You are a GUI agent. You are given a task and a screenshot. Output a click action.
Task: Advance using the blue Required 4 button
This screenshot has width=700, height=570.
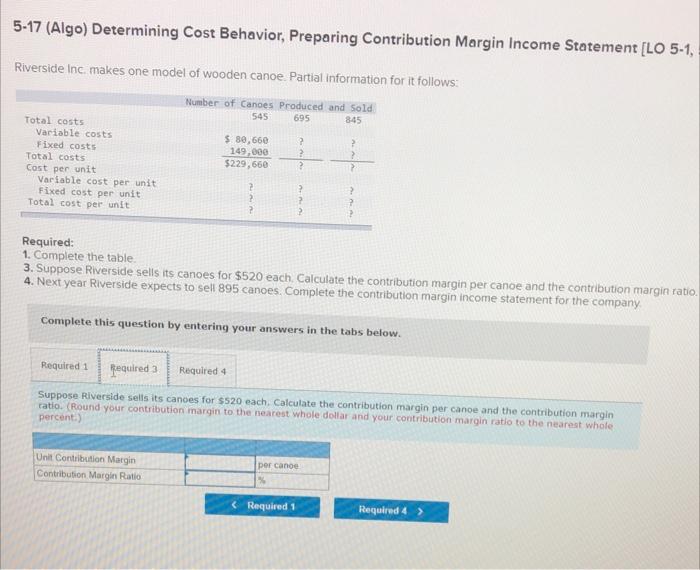point(391,510)
